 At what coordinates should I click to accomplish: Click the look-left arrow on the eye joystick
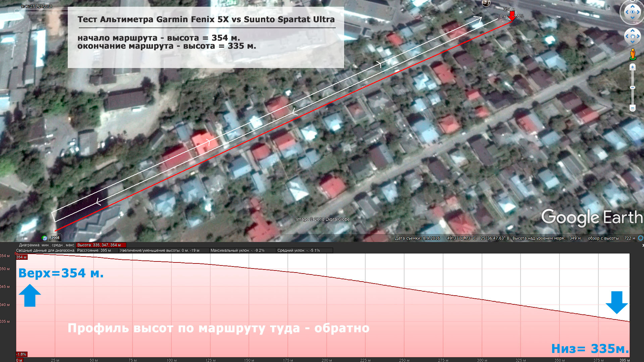coord(626,12)
